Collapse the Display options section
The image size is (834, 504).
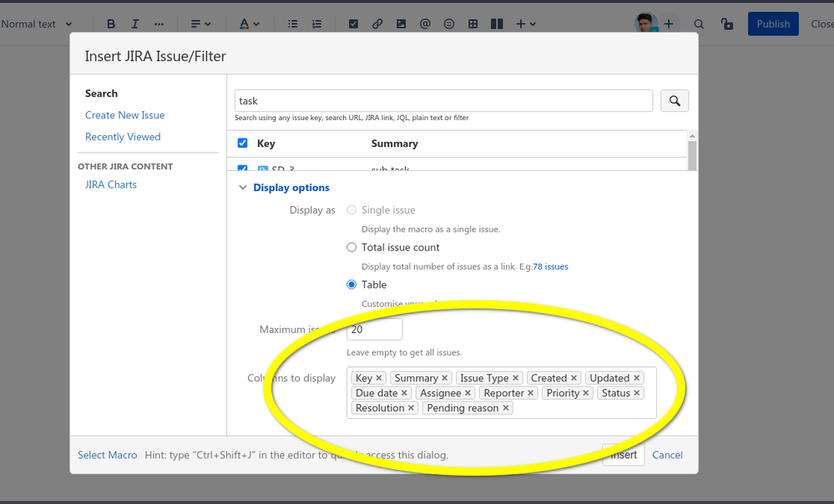pyautogui.click(x=285, y=187)
